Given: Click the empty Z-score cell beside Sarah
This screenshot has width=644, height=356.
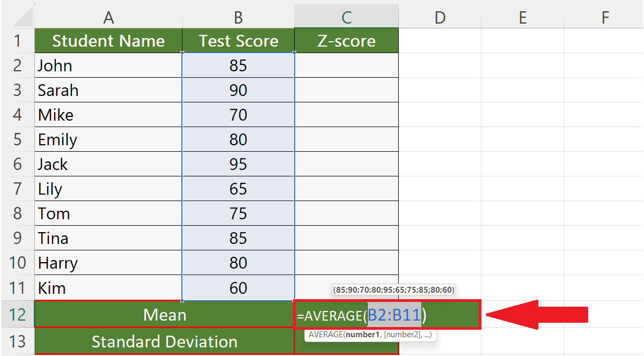Looking at the screenshot, I should pyautogui.click(x=346, y=90).
